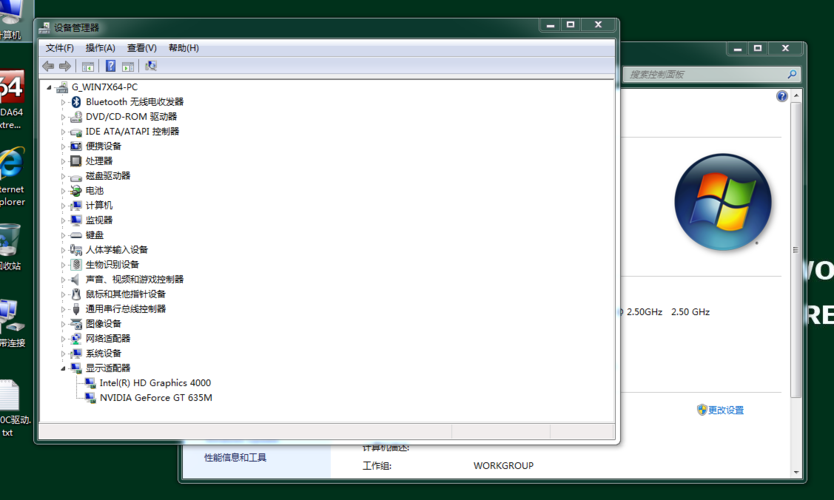The height and width of the screenshot is (500, 834).
Task: Click the 磁盘驱动器 disk icon
Action: 76,176
